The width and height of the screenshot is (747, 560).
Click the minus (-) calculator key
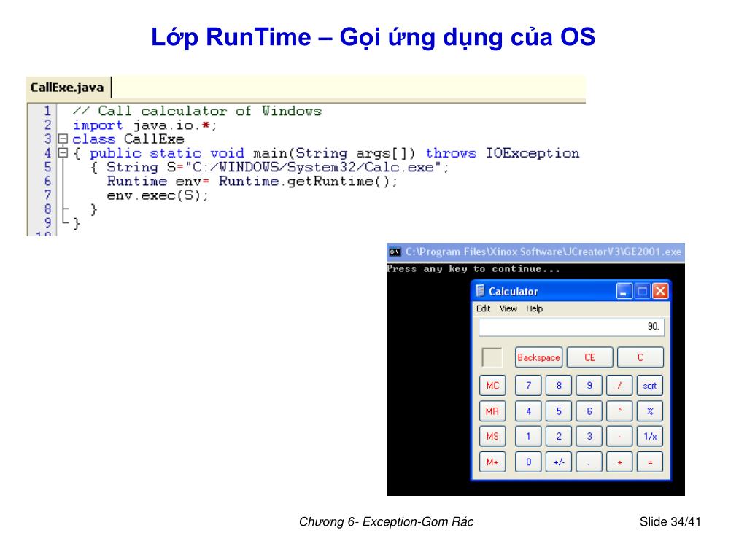619,437
